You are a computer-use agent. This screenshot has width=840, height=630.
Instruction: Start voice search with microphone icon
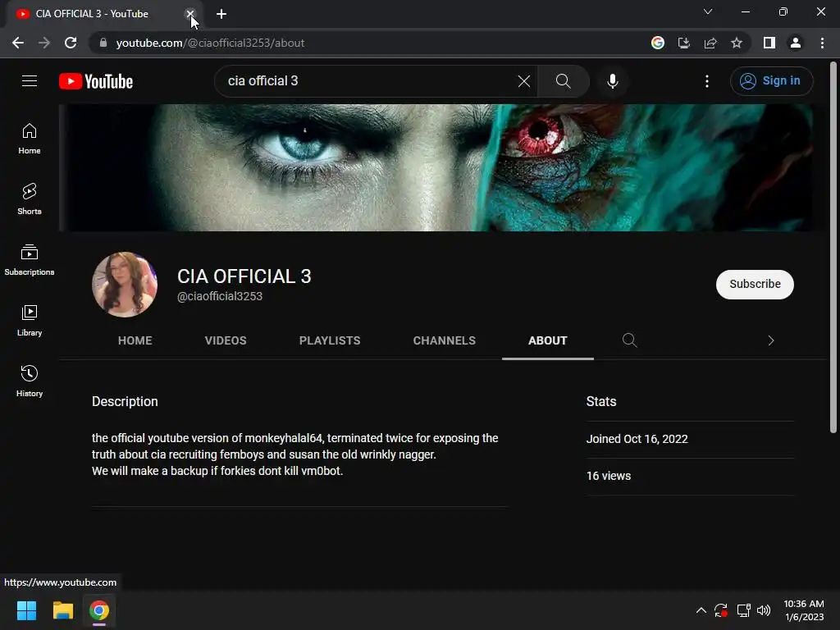612,81
